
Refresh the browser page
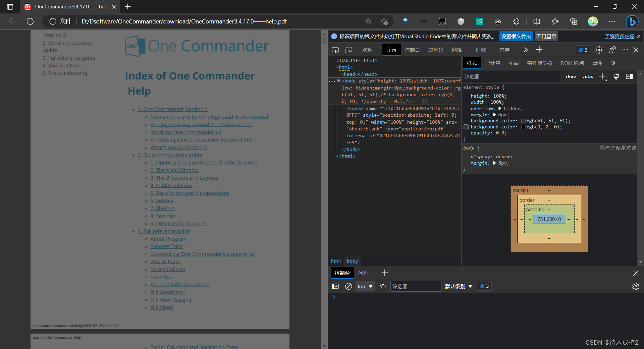[30, 21]
